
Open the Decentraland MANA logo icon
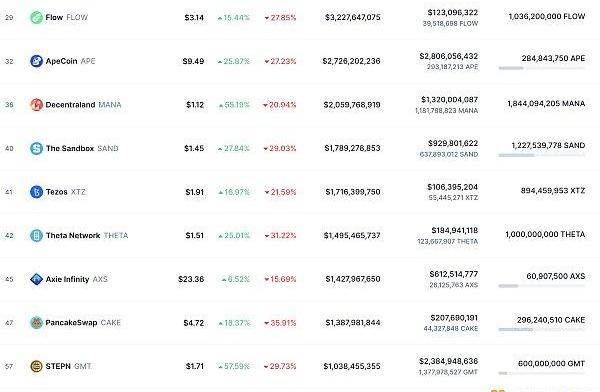[x=36, y=105]
